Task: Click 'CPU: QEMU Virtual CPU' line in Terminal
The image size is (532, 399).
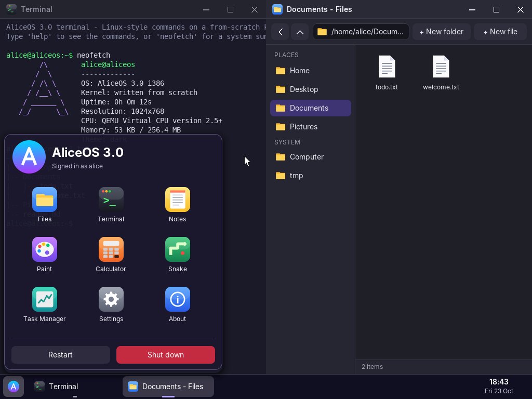Action: (152, 121)
